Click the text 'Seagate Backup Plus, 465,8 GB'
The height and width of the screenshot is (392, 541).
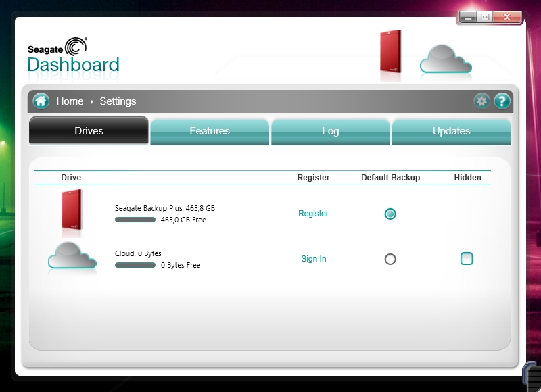165,208
